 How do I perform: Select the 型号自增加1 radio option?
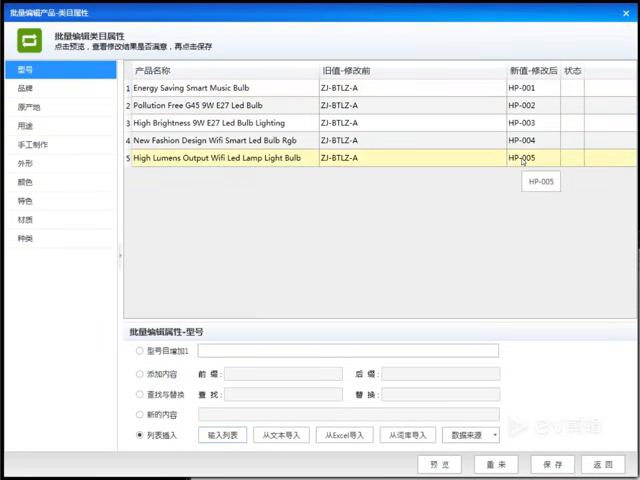click(140, 351)
